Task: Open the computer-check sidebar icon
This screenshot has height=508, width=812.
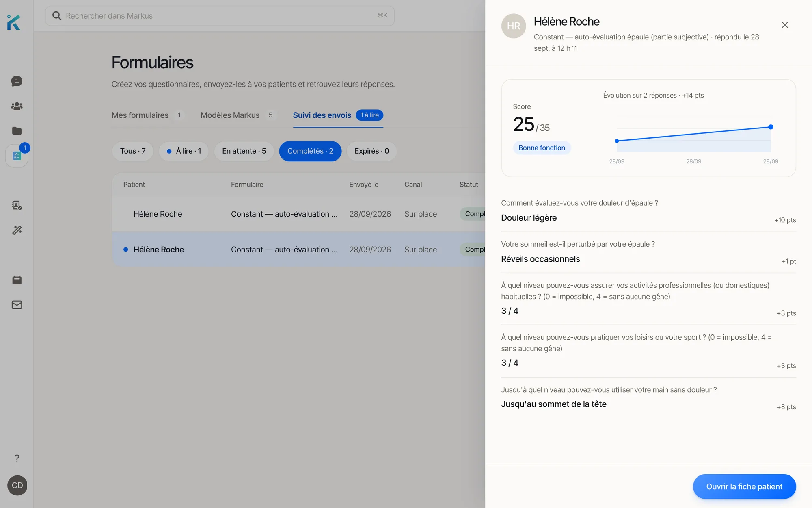Action: tap(17, 205)
